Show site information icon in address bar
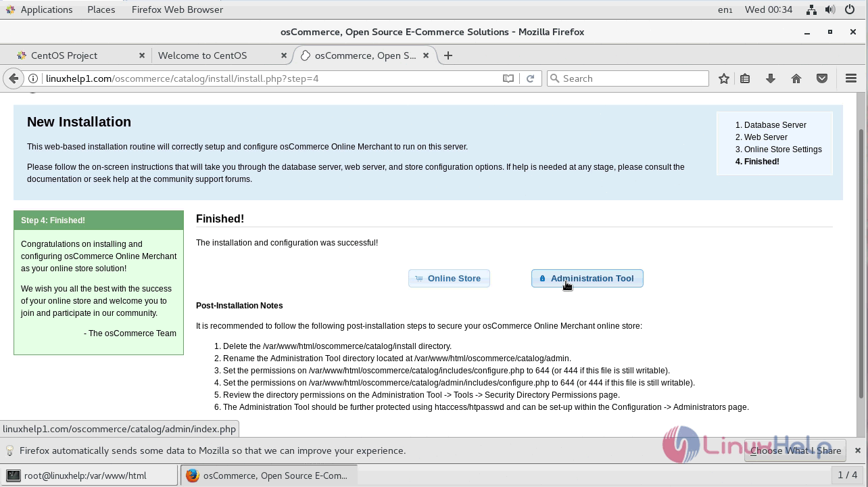The width and height of the screenshot is (868, 487). [32, 78]
